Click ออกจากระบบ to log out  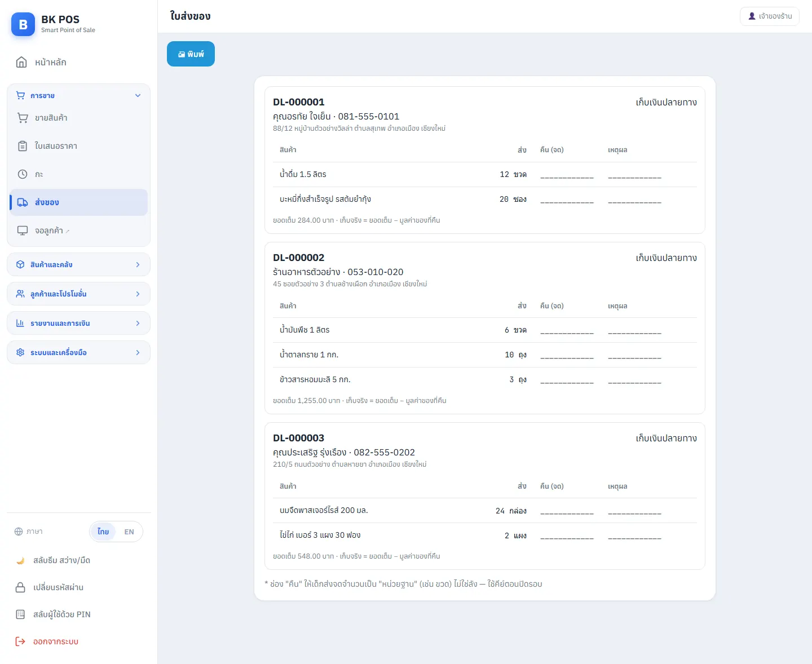pos(79,641)
